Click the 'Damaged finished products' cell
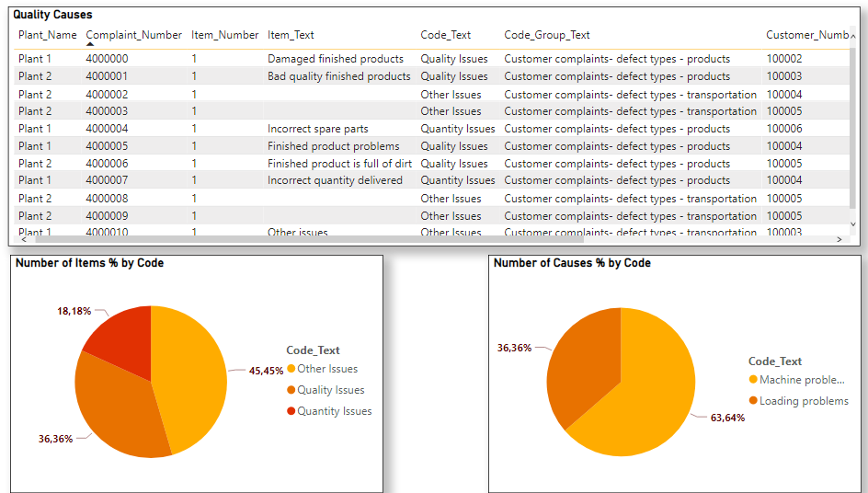868x493 pixels. (x=336, y=59)
